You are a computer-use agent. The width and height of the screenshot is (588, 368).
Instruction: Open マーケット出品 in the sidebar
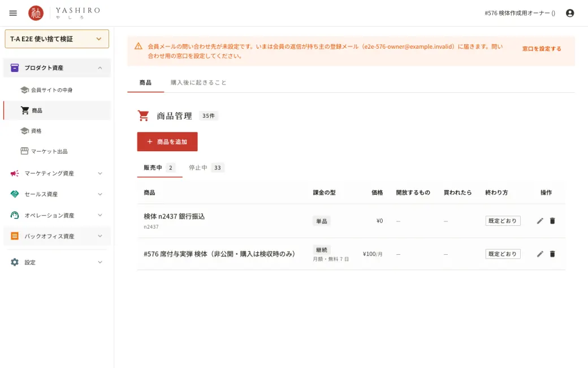tap(57, 151)
